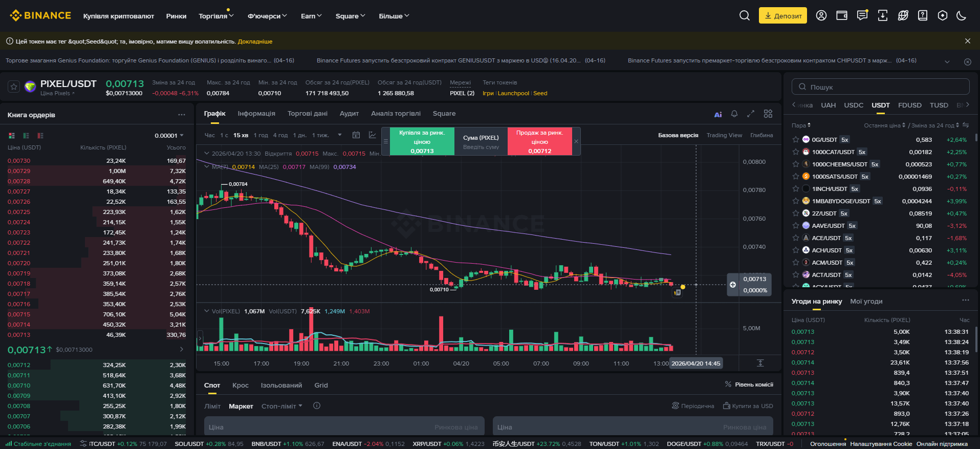This screenshot has height=449, width=980.
Task: Star the 1000CAT/USDT pair
Action: pyautogui.click(x=796, y=152)
